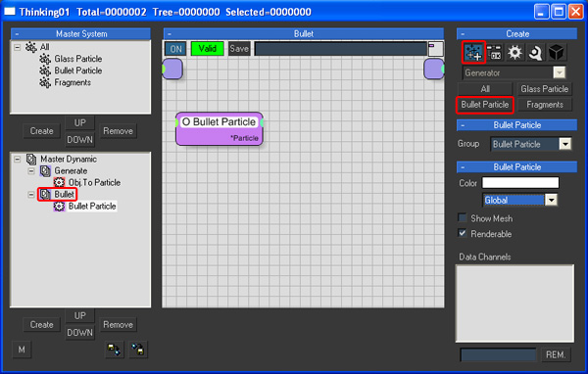Click the Helpers icon in Create panel
Viewport: 588px width, 374px height.
coord(535,53)
